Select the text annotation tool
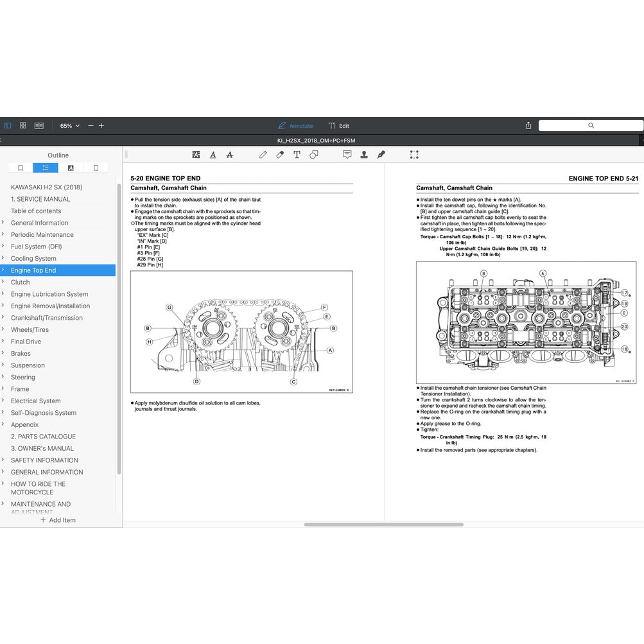Image resolution: width=644 pixels, height=644 pixels. coord(297,154)
